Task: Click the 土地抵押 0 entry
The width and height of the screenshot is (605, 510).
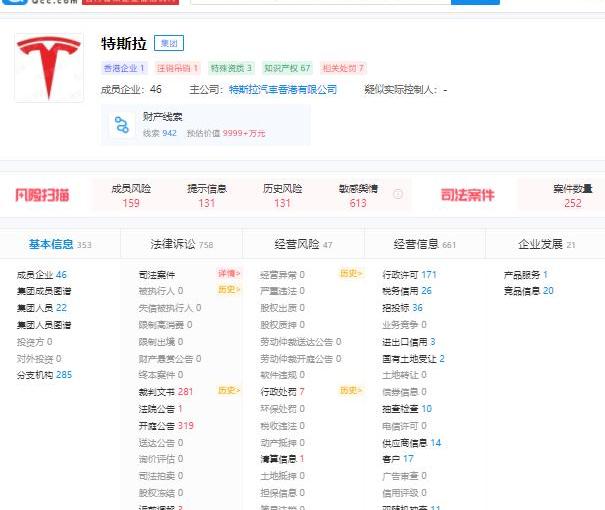Action: tap(282, 476)
